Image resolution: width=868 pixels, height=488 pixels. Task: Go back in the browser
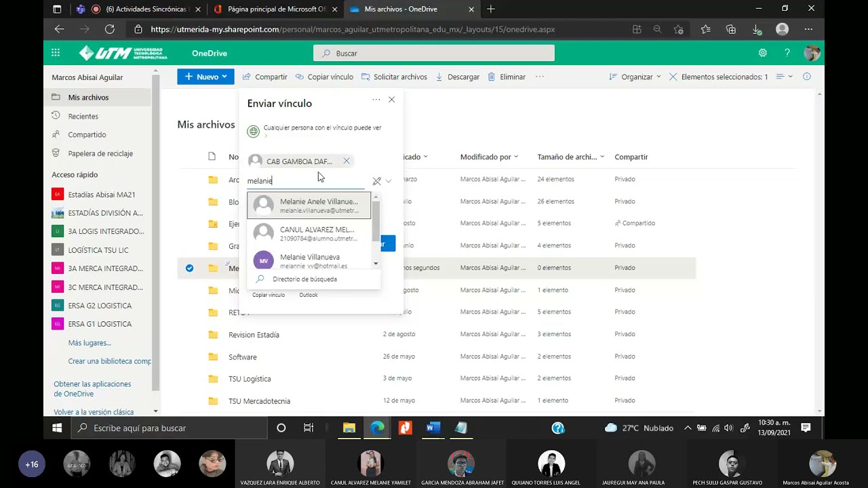59,29
